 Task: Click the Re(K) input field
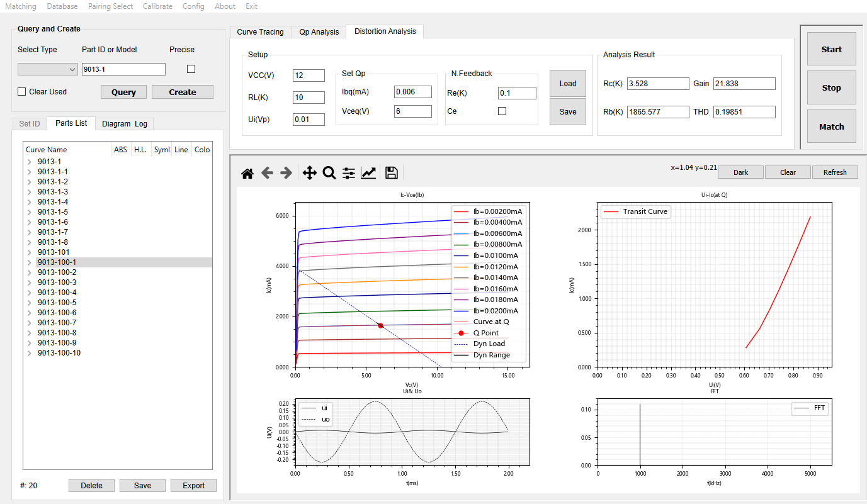[517, 93]
